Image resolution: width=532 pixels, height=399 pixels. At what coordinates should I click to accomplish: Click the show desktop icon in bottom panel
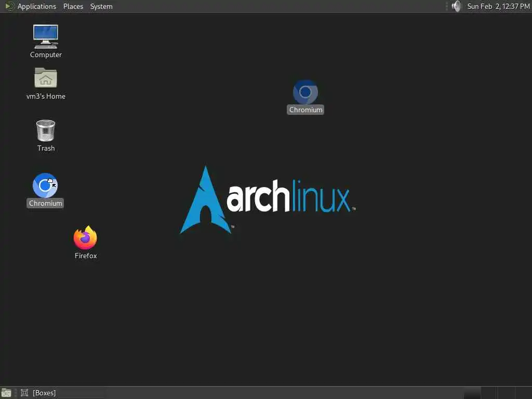pos(6,393)
